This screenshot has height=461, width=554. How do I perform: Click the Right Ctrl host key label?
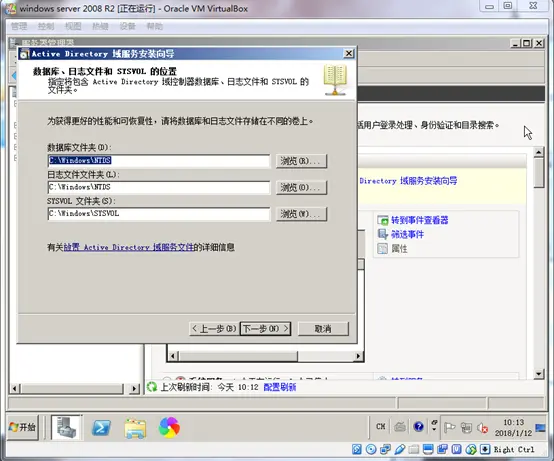(x=514, y=449)
